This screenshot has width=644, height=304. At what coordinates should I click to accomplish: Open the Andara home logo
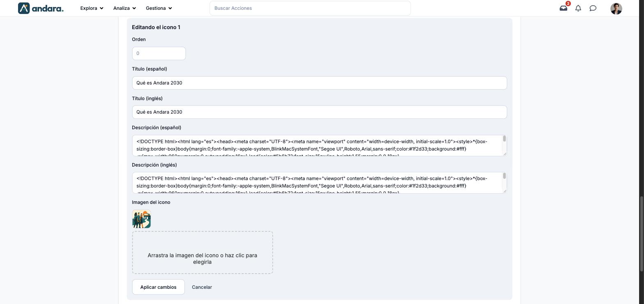tap(41, 8)
